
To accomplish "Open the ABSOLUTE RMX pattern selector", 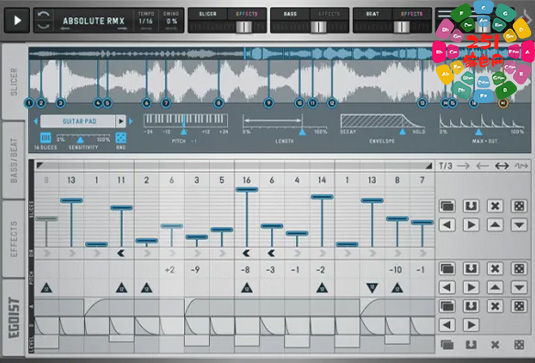I will 93,21.
